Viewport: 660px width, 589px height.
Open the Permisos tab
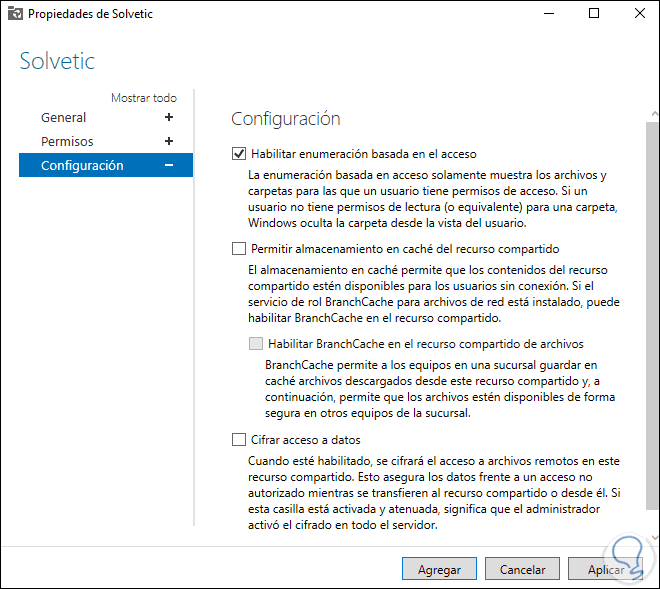67,141
